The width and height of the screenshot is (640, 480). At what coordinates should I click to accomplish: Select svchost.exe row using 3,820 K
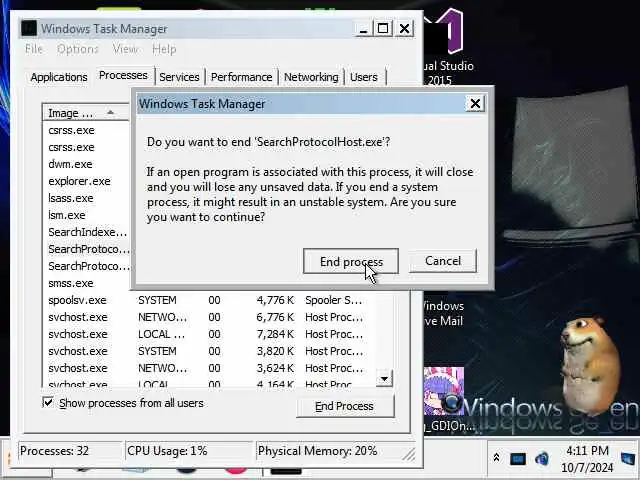pyautogui.click(x=208, y=351)
